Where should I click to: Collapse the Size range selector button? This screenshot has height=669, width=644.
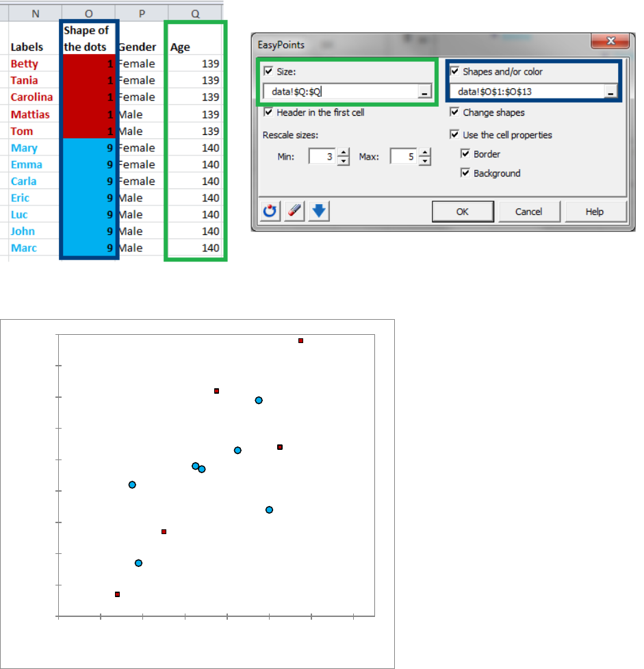pos(424,91)
